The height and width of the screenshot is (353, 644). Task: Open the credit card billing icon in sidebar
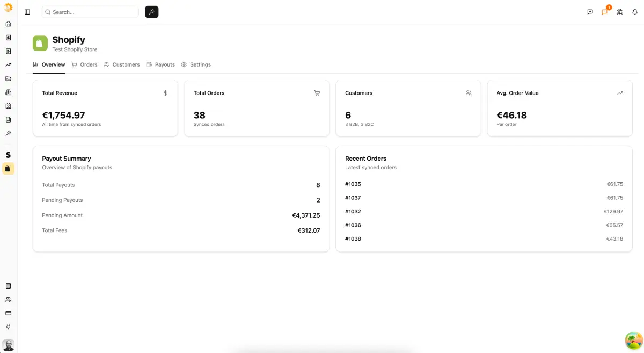(8, 313)
